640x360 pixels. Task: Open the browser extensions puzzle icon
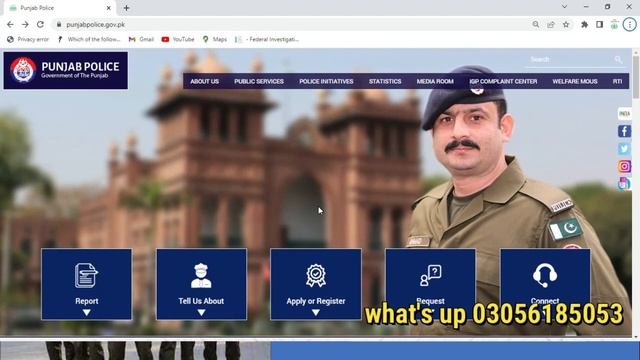(x=584, y=24)
